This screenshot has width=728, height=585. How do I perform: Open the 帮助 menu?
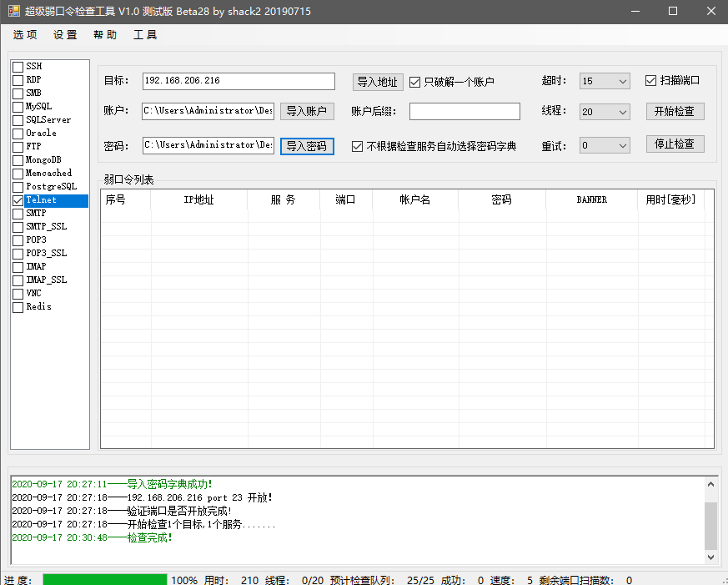(105, 35)
